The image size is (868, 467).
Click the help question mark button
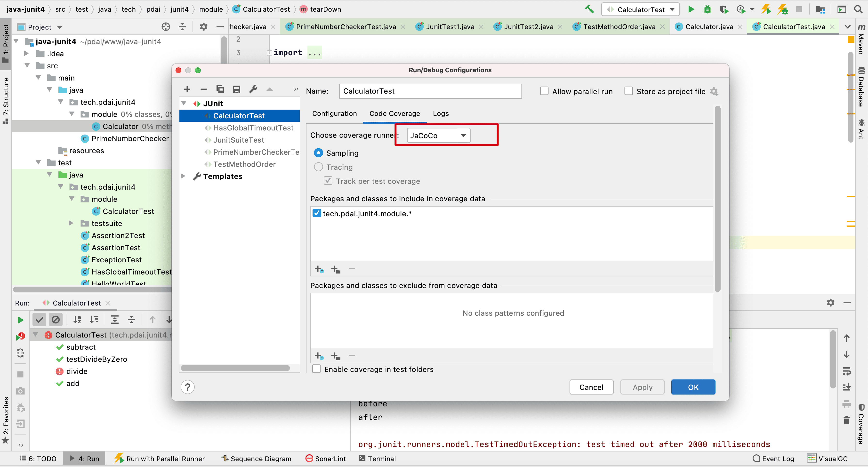click(x=188, y=387)
